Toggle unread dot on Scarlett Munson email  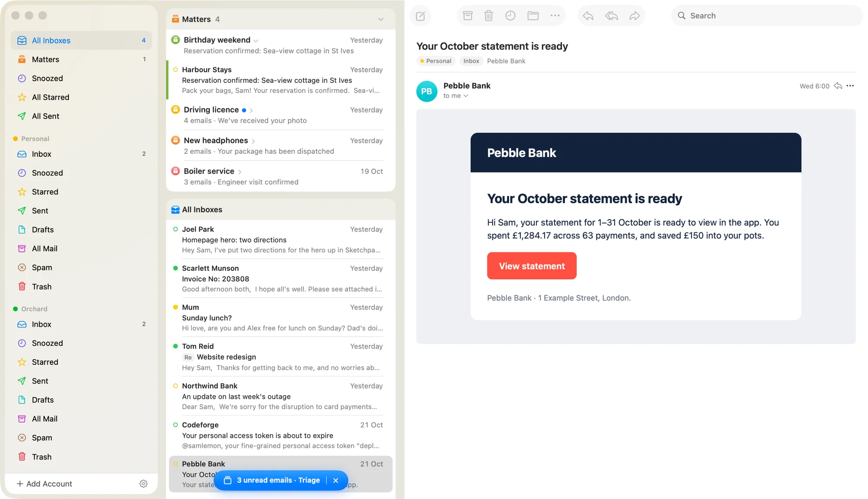175,268
